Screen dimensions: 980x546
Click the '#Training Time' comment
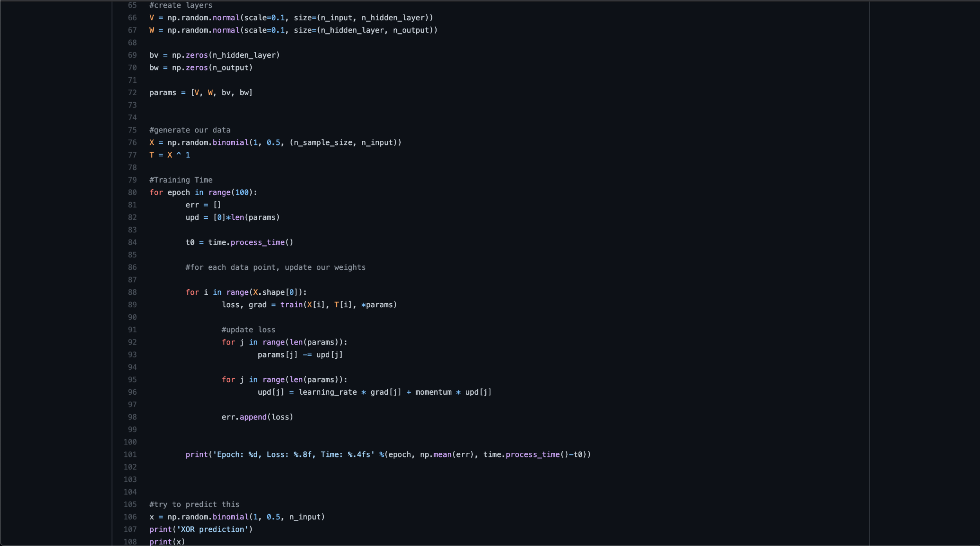click(181, 180)
